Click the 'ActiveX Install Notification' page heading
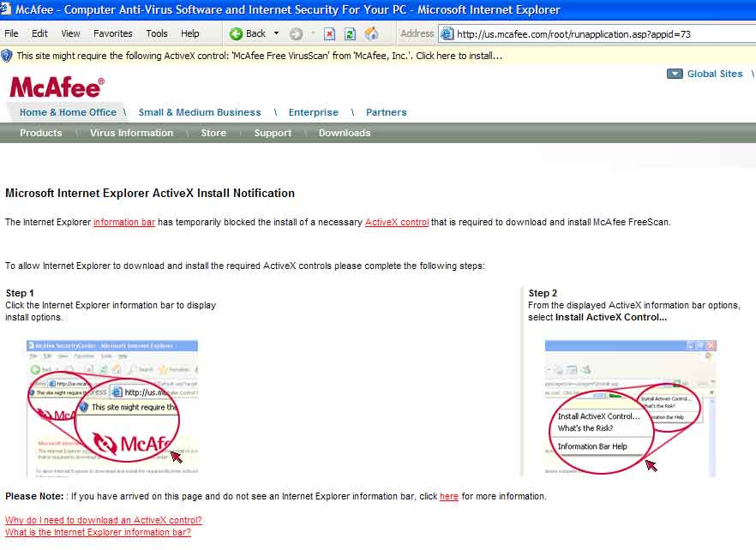Screen dimensions: 756x550 150,194
